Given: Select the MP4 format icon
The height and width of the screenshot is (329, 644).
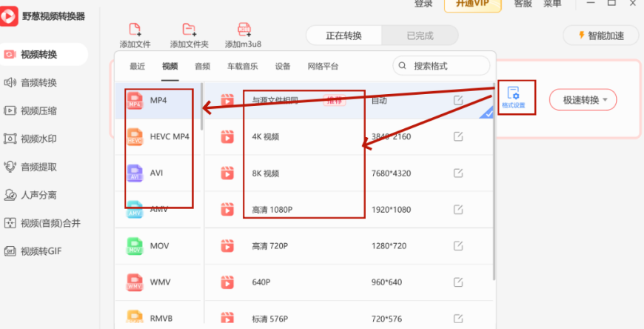Looking at the screenshot, I should tap(135, 100).
